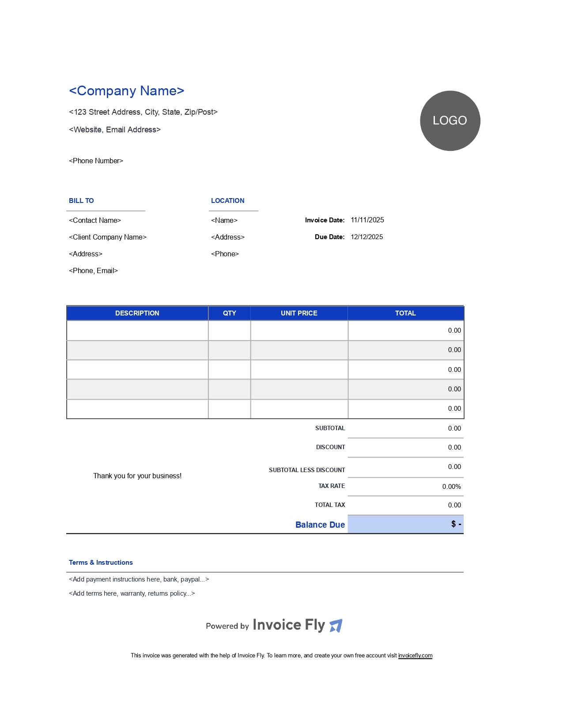Click the Invoice Date value 11/11/2025
This screenshot has width=563, height=728.
click(367, 220)
